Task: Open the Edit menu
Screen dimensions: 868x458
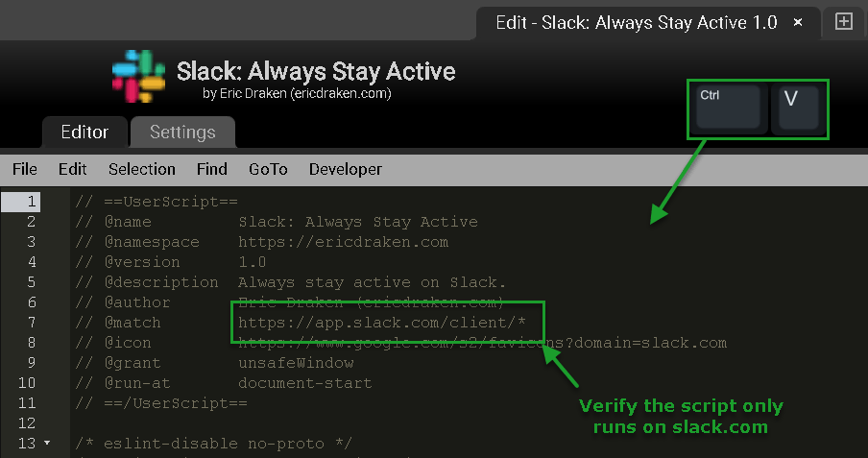Action: [73, 169]
